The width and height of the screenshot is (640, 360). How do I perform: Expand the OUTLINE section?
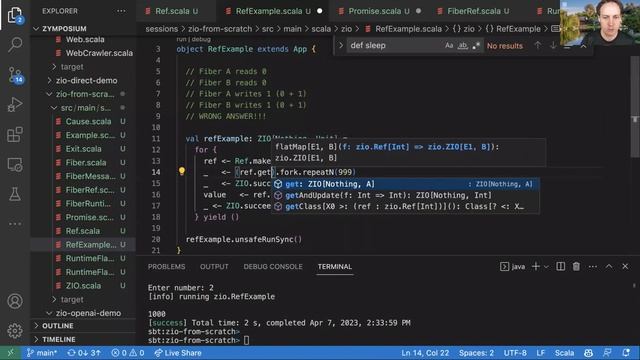click(84, 326)
